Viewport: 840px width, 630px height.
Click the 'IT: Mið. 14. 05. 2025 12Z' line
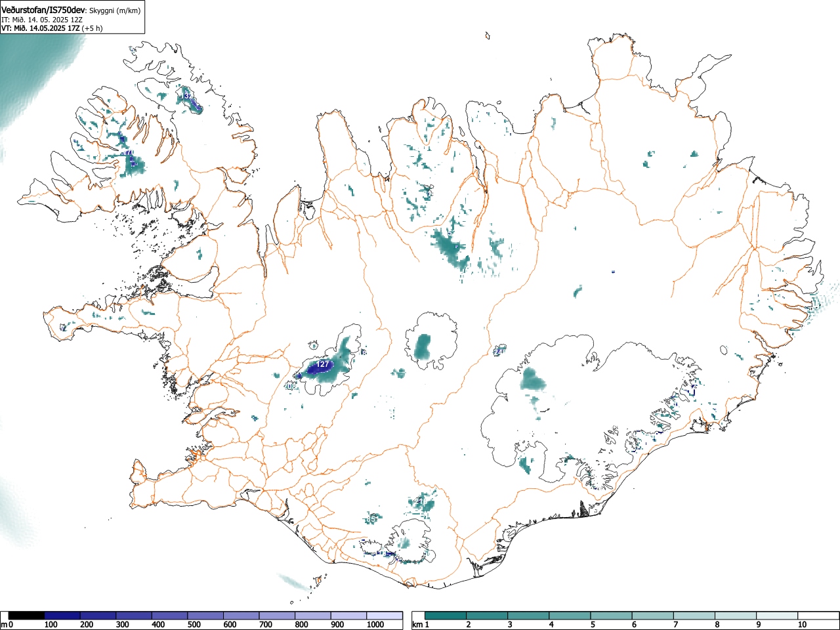pyautogui.click(x=41, y=20)
